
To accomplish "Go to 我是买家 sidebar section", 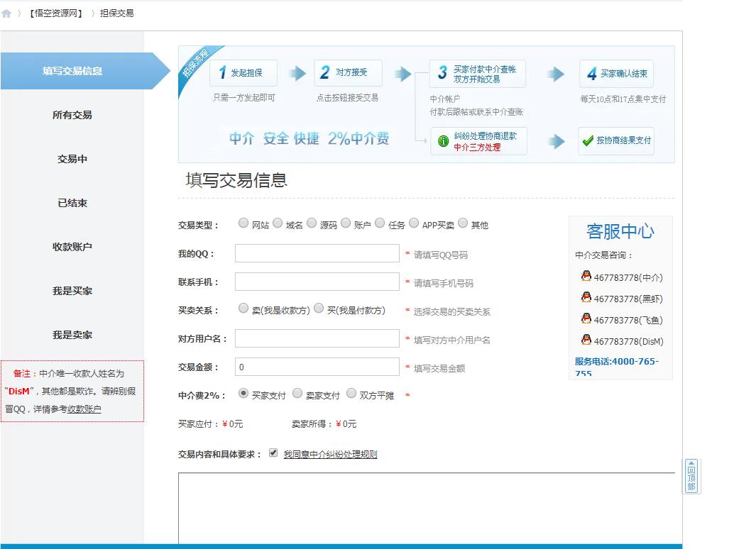I will (x=72, y=291).
